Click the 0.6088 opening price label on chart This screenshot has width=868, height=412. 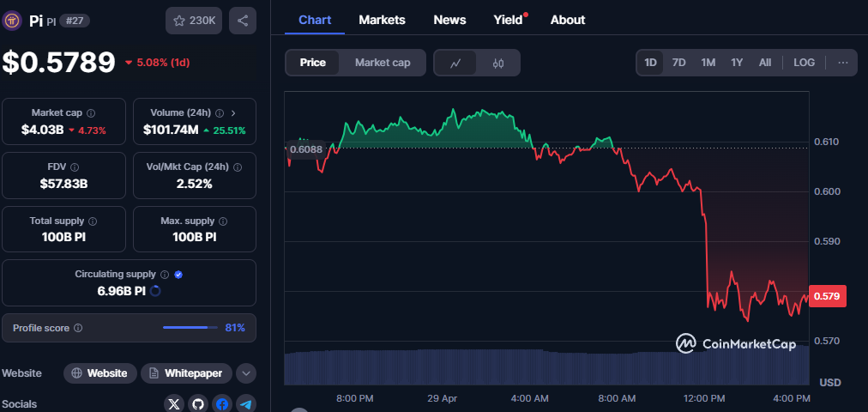(x=305, y=149)
